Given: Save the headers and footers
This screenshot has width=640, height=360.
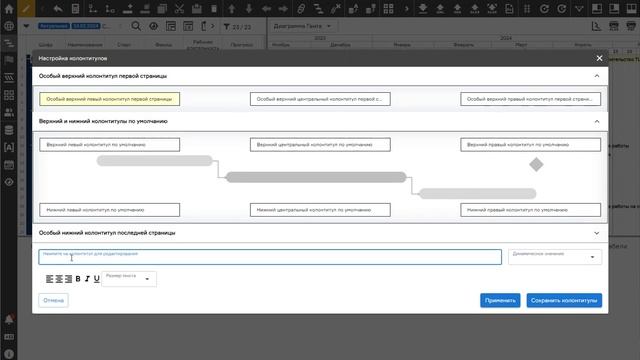Looking at the screenshot, I should [x=564, y=300].
